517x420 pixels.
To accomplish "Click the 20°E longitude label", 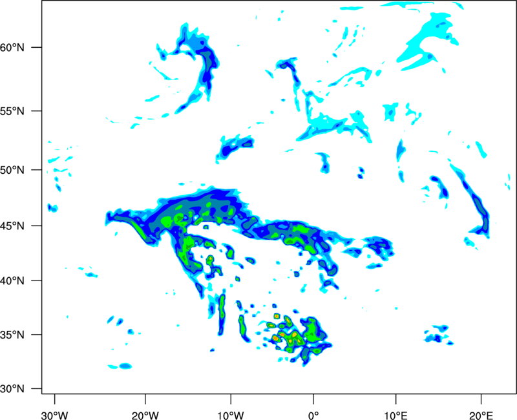I will 481,415.
